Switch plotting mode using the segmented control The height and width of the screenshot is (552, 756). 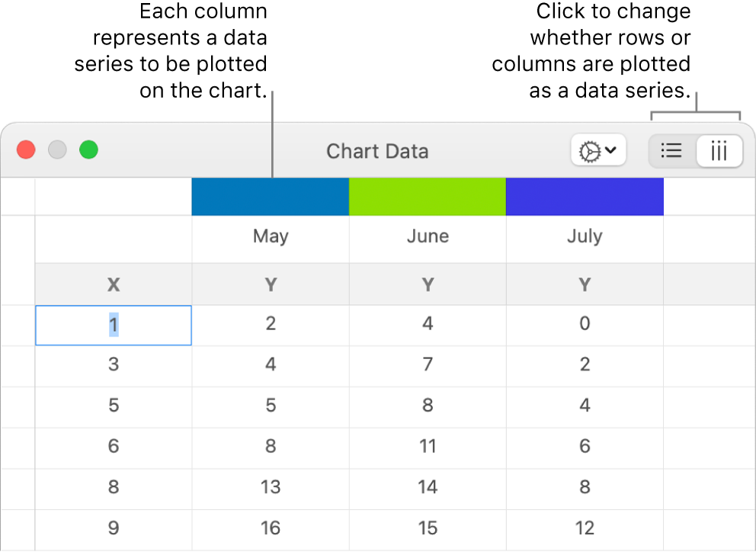coord(695,151)
